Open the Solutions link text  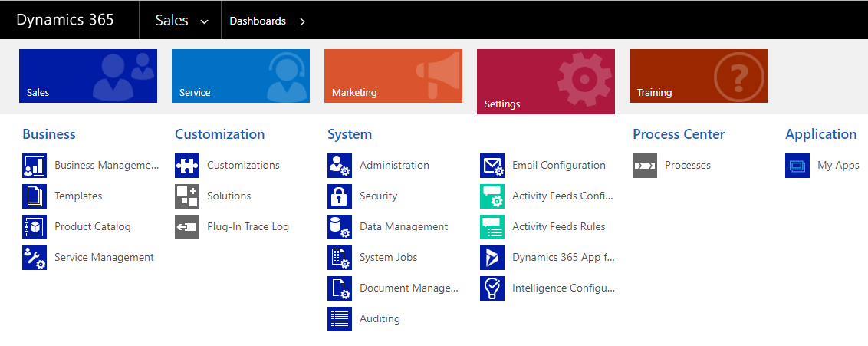click(x=229, y=196)
